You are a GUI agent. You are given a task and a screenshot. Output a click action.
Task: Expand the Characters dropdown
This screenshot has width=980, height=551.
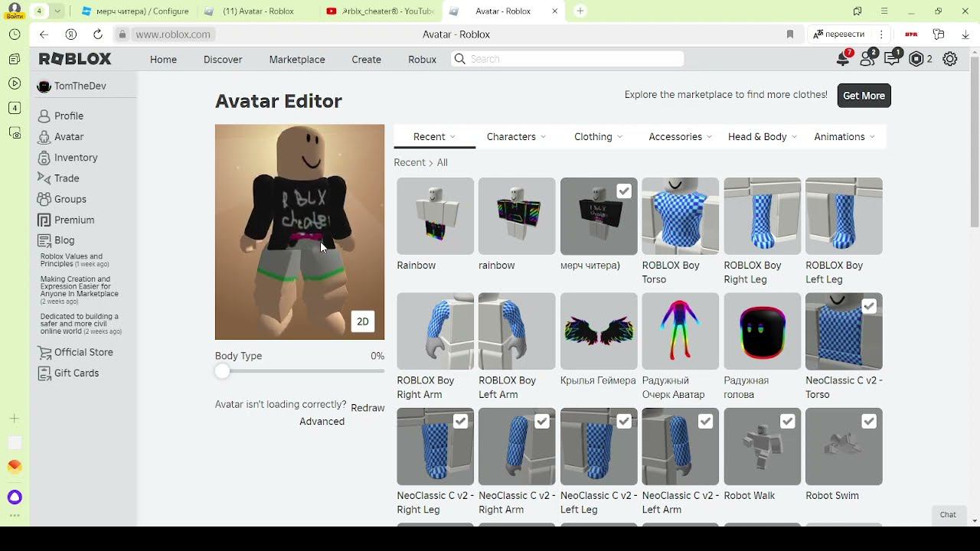pyautogui.click(x=516, y=136)
